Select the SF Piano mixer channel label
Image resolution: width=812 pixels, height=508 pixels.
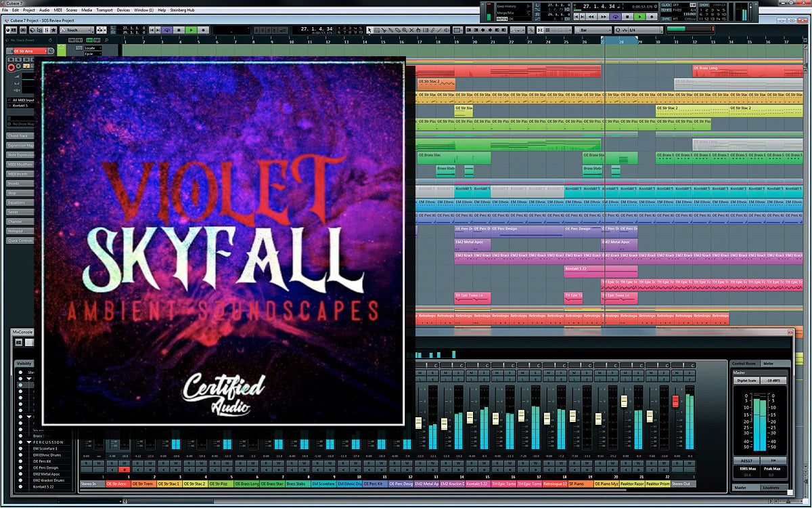(x=581, y=484)
